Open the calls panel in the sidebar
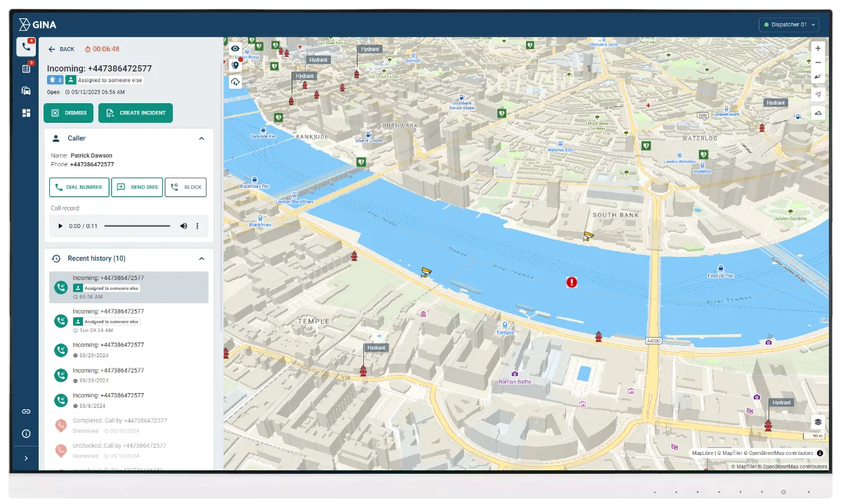Screen dimensions: 843x504 coord(26,47)
